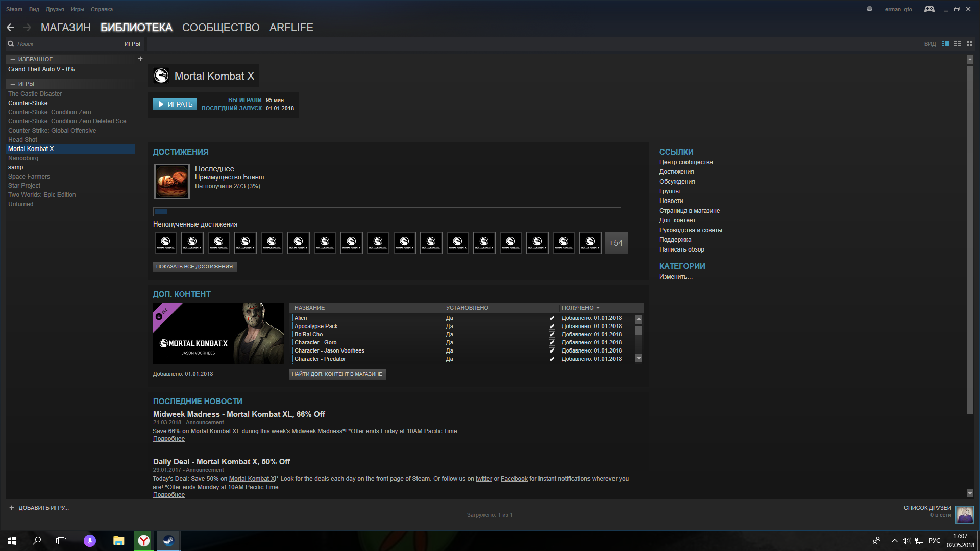The image size is (980, 551).
Task: Open the erman_gto account menu
Action: pyautogui.click(x=898, y=9)
